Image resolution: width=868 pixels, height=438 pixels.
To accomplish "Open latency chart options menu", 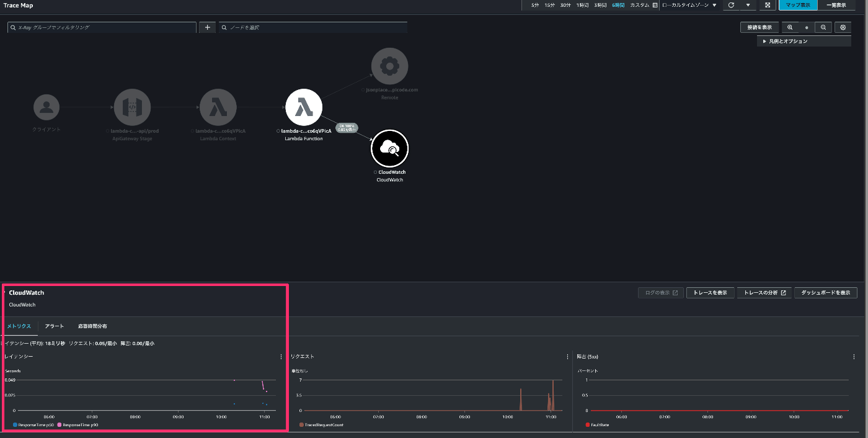I will coord(281,357).
